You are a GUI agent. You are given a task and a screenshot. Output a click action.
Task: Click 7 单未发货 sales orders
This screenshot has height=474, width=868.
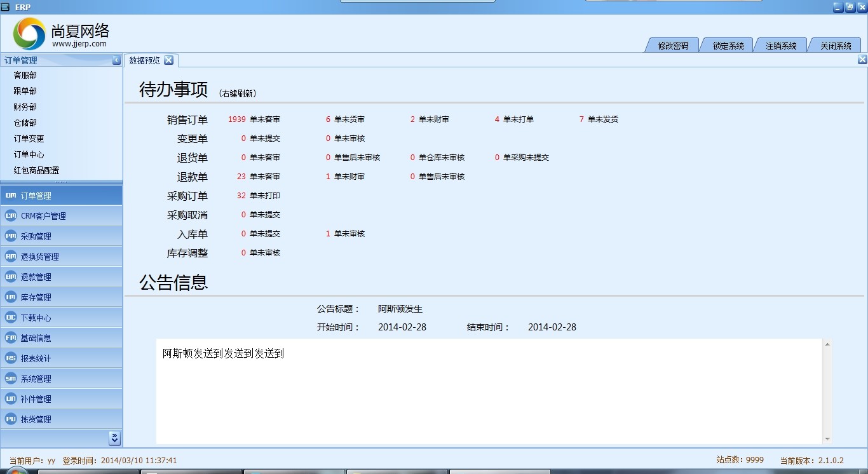tap(599, 119)
